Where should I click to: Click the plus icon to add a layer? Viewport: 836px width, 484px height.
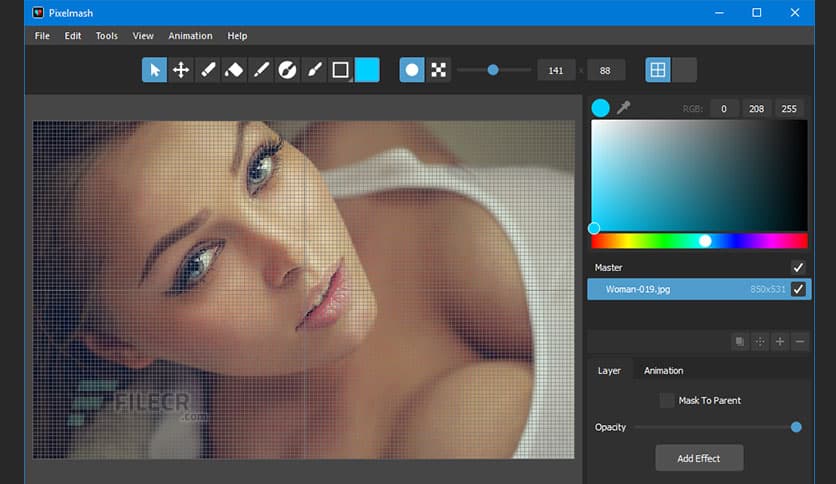click(x=780, y=342)
